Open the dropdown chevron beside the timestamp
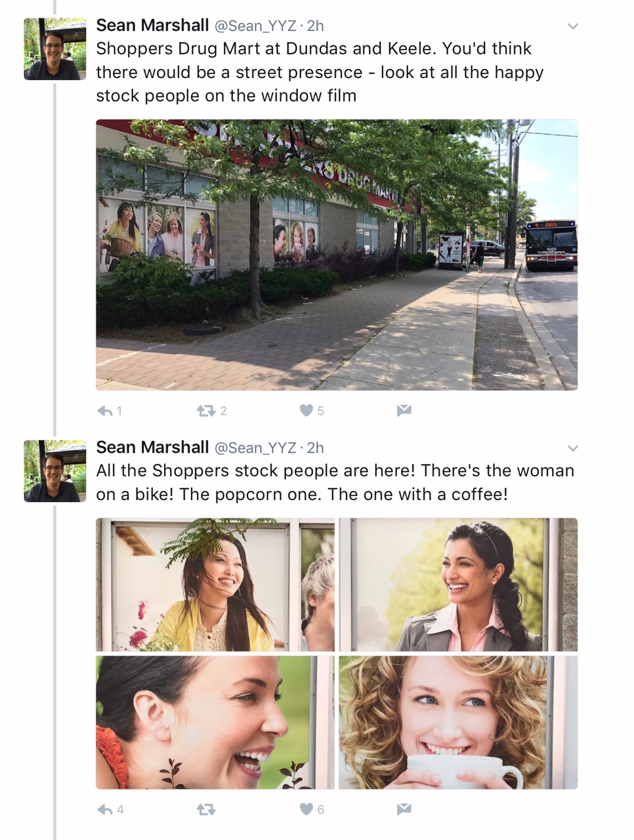Viewport: 634px width, 840px height. coord(572,26)
